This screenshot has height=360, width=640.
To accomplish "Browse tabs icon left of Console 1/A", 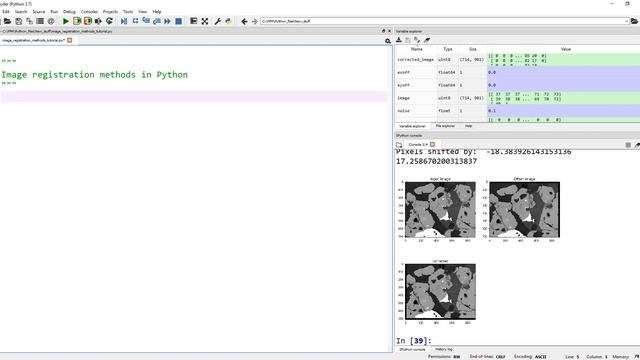I will [x=399, y=145].
